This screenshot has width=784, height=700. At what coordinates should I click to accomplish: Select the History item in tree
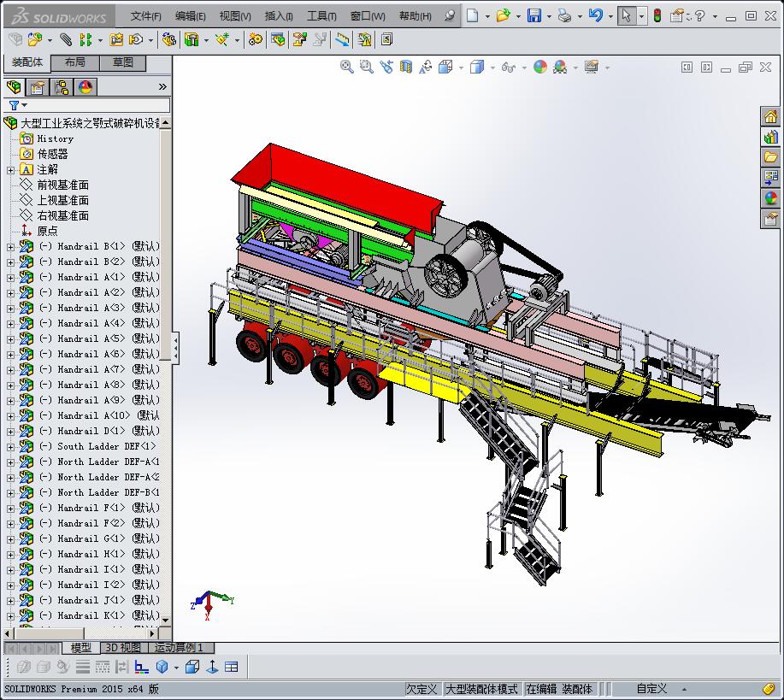point(56,138)
